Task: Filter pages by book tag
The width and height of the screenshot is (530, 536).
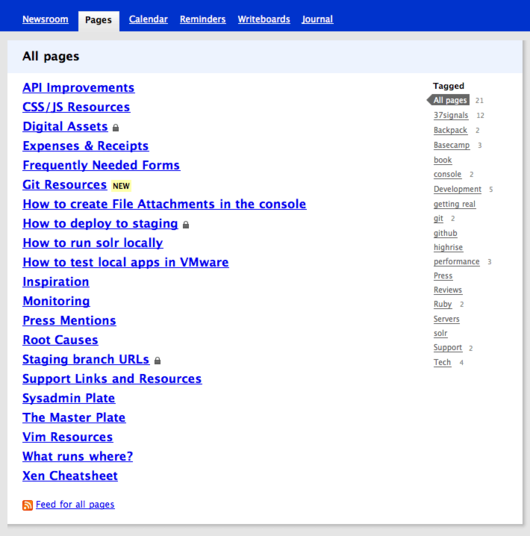Action: pyautogui.click(x=442, y=160)
